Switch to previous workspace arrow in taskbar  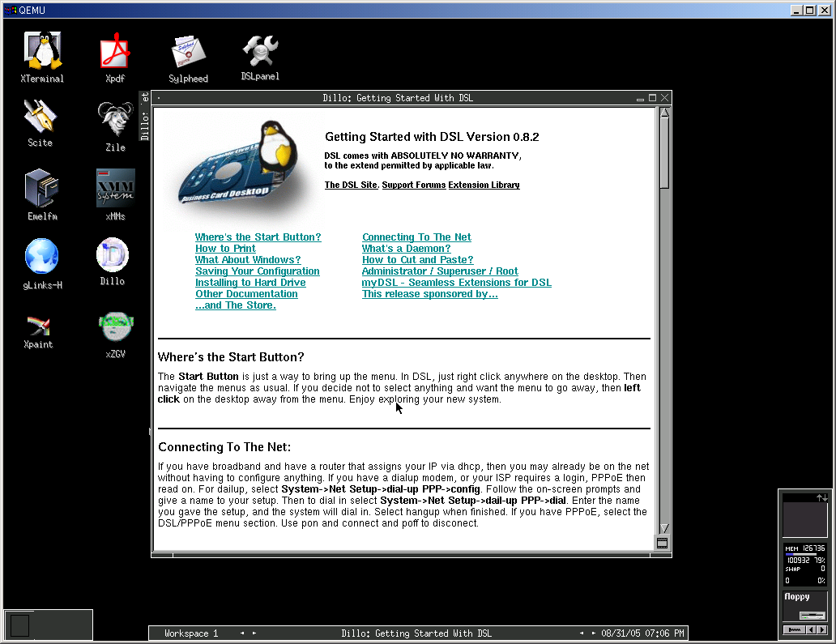pyautogui.click(x=242, y=633)
